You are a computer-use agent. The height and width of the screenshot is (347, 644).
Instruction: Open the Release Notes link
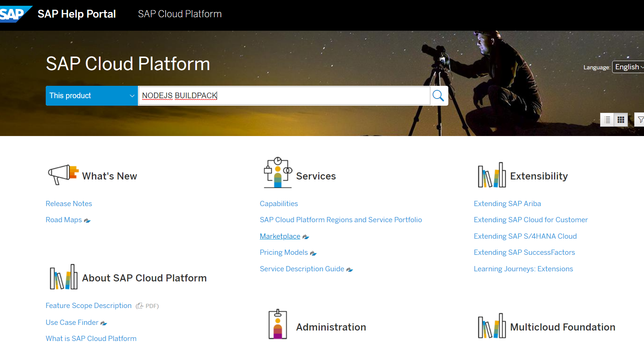69,204
